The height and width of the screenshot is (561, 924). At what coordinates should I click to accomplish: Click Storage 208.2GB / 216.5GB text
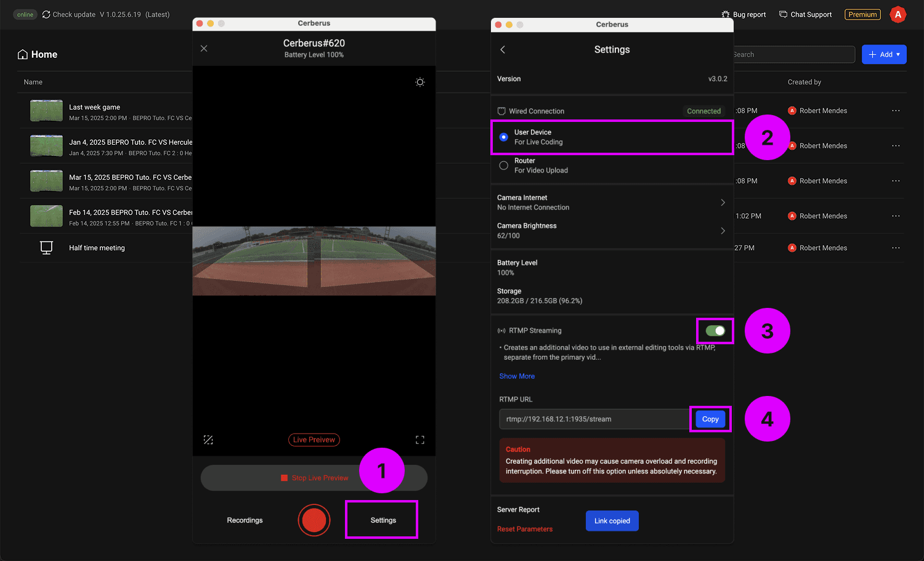(x=540, y=301)
